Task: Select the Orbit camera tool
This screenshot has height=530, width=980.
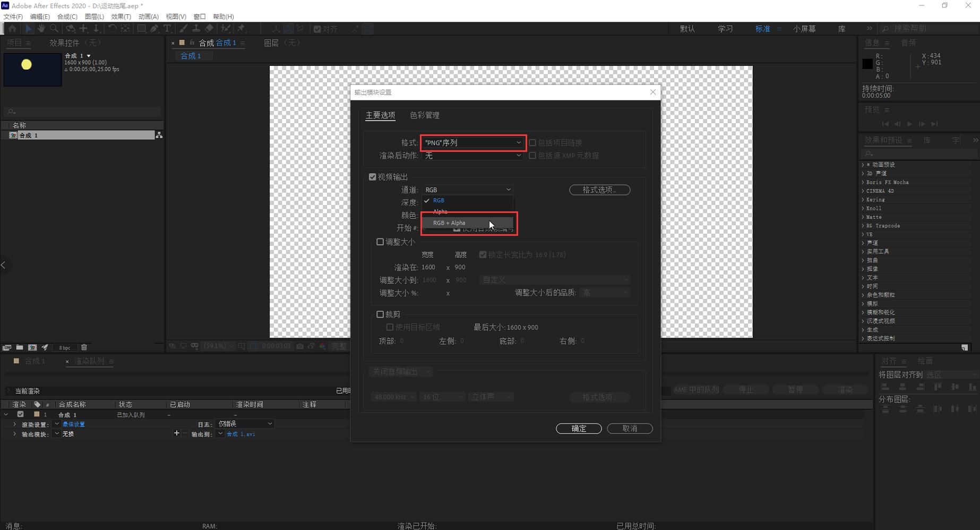Action: pyautogui.click(x=70, y=29)
